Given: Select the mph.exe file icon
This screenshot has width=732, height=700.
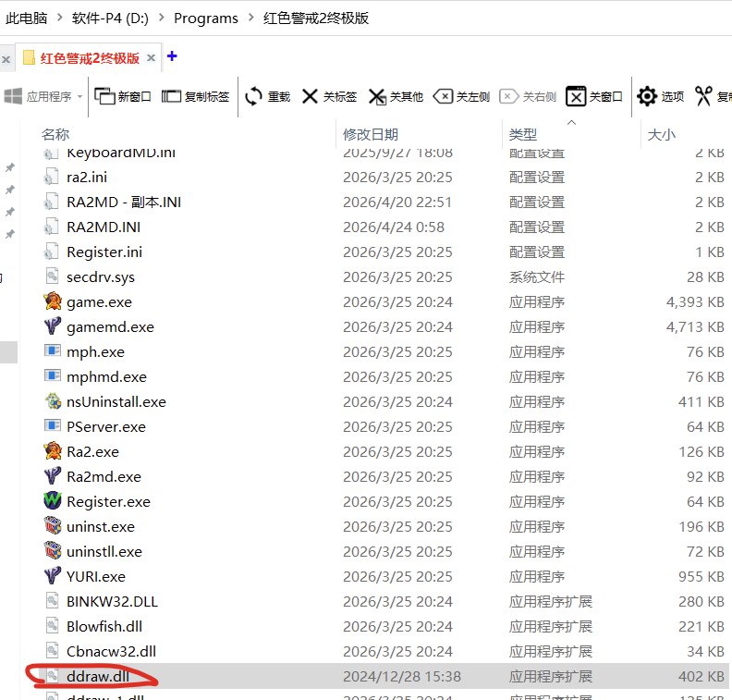Looking at the screenshot, I should [53, 350].
